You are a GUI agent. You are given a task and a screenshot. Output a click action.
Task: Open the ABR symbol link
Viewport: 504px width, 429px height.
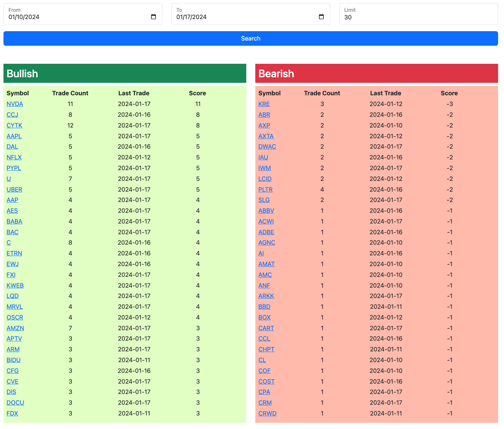pos(264,115)
